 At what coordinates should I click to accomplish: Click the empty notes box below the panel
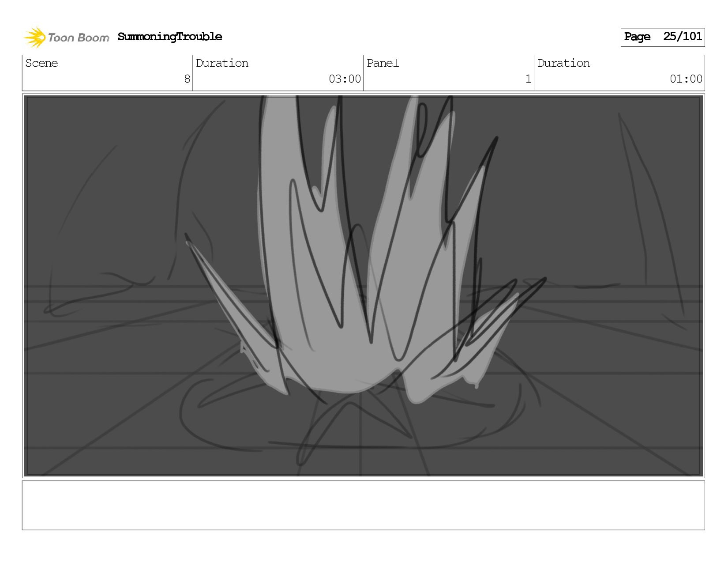[363, 505]
